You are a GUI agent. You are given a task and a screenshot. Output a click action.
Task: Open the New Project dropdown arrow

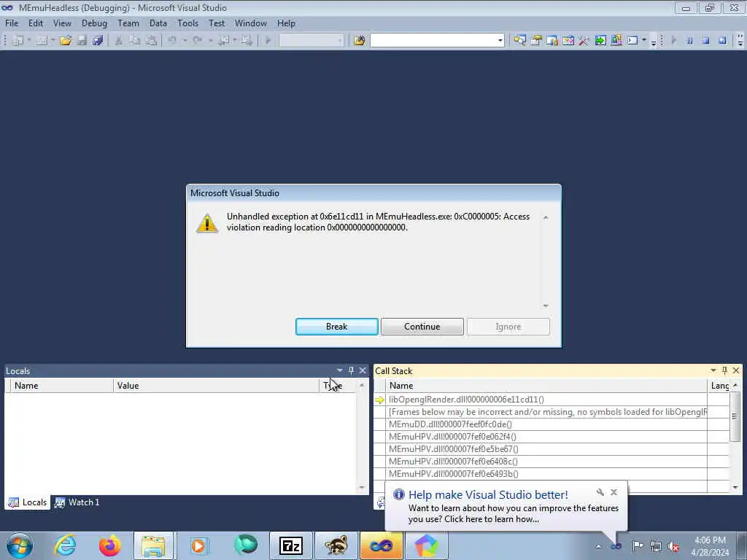tap(28, 41)
